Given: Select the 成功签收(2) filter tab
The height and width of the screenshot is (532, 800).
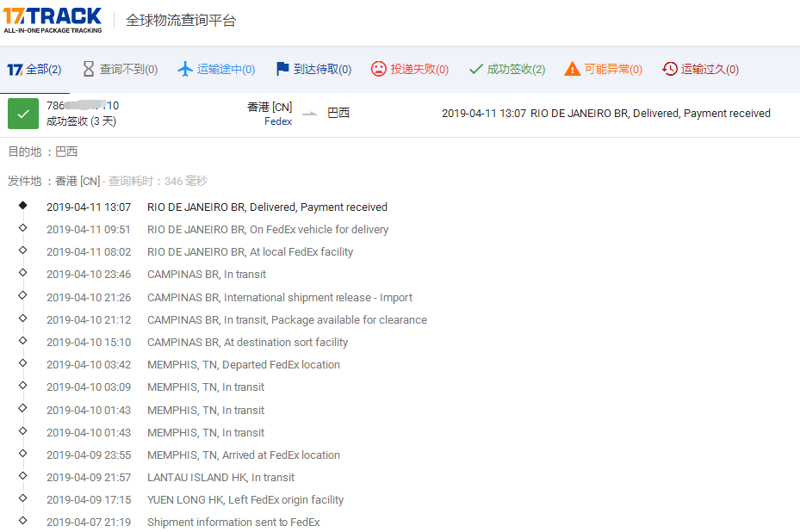Looking at the screenshot, I should pos(506,68).
